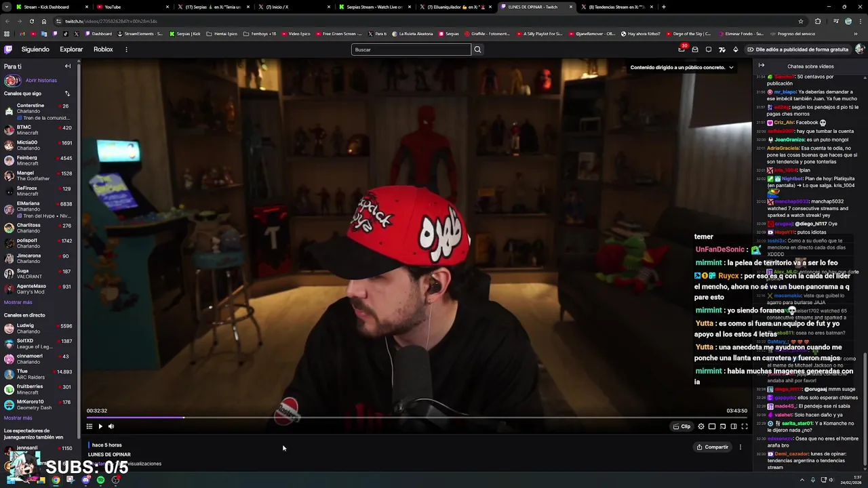Image resolution: width=868 pixels, height=488 pixels.
Task: Click the ad-free 'Dile adiós a publicidad' button
Action: [x=797, y=49]
